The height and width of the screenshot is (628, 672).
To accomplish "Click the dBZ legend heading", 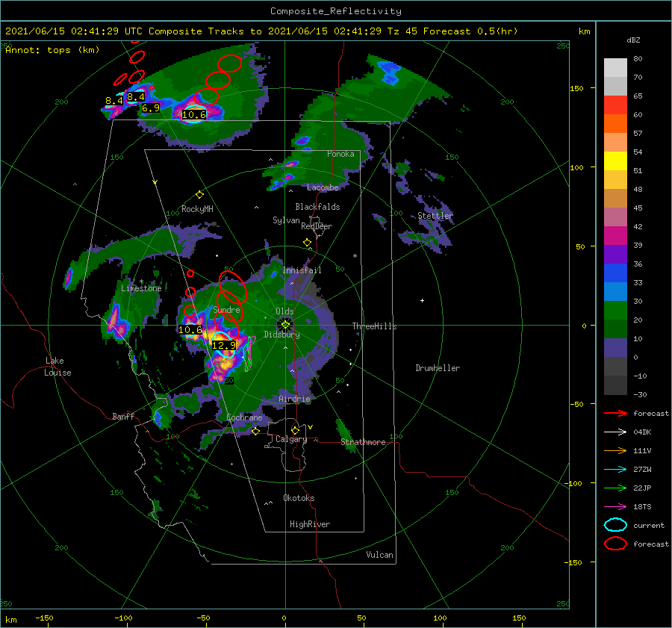I will click(633, 40).
